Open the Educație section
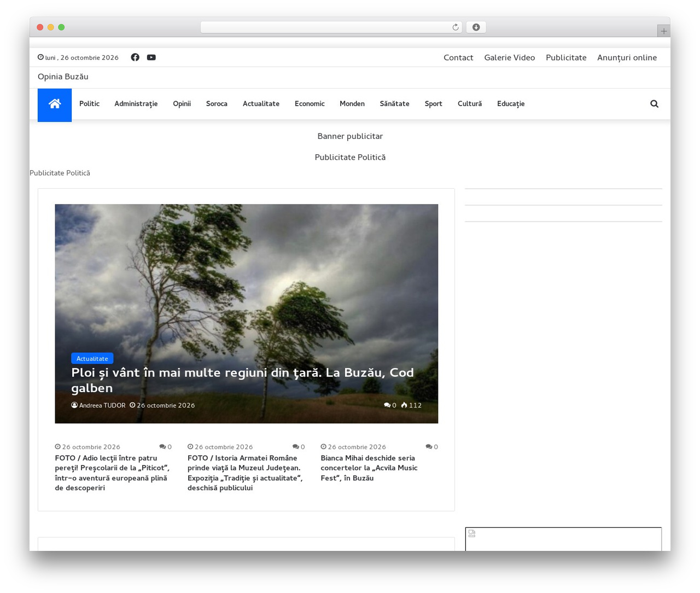 tap(511, 104)
